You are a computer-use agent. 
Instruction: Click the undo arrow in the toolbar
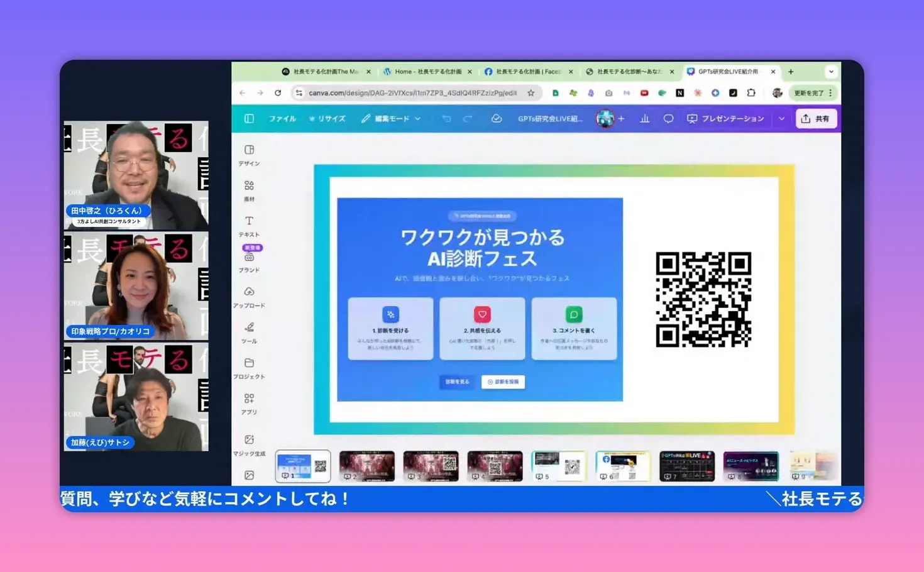[446, 118]
